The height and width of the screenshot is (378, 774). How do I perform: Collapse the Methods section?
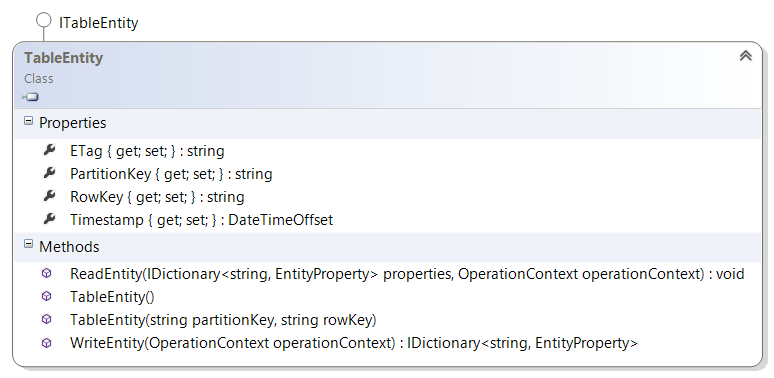click(29, 244)
